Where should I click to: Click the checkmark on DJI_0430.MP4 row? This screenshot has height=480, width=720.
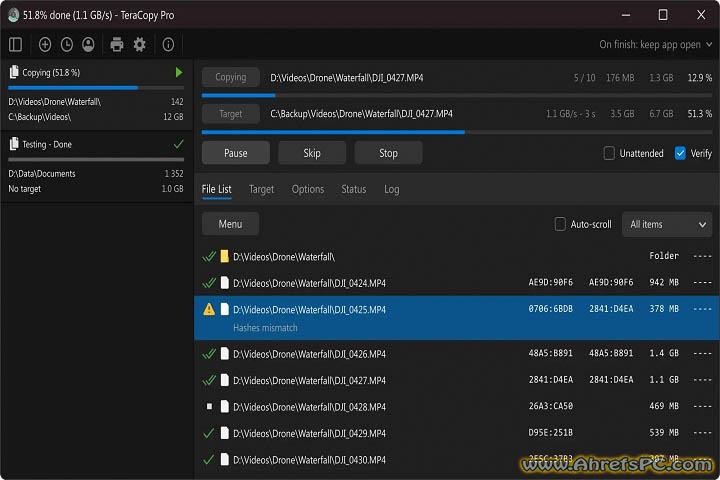click(x=208, y=459)
